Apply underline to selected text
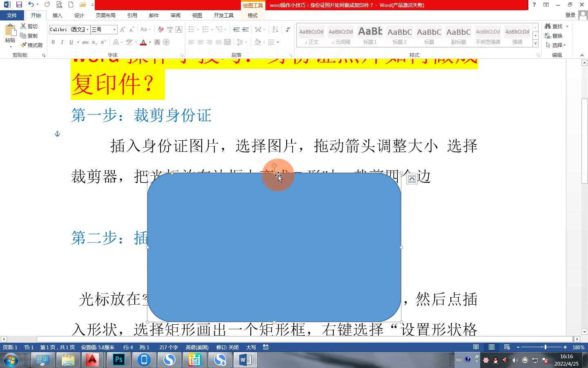Screen dimensions: 588x368 pyautogui.click(x=71, y=42)
